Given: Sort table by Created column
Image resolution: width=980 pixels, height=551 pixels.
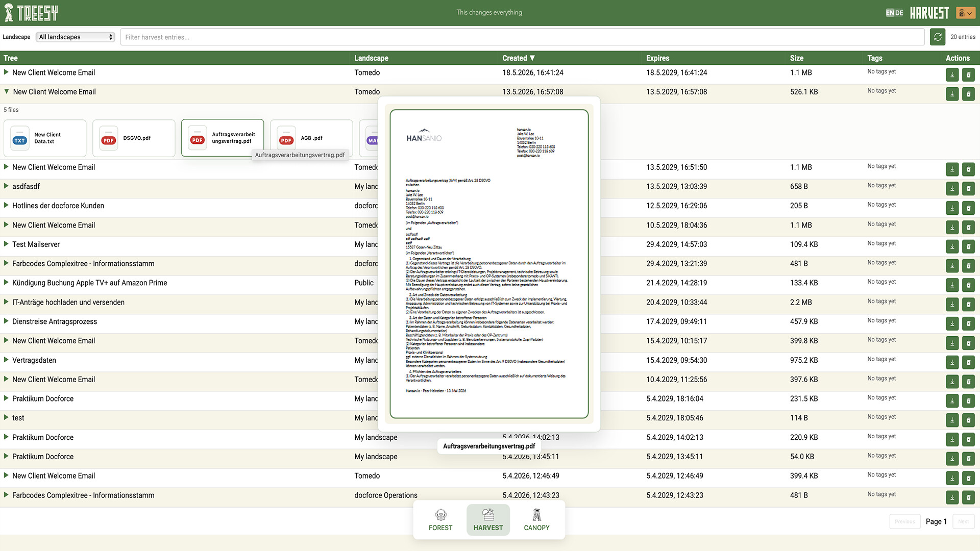Looking at the screenshot, I should click(x=519, y=58).
